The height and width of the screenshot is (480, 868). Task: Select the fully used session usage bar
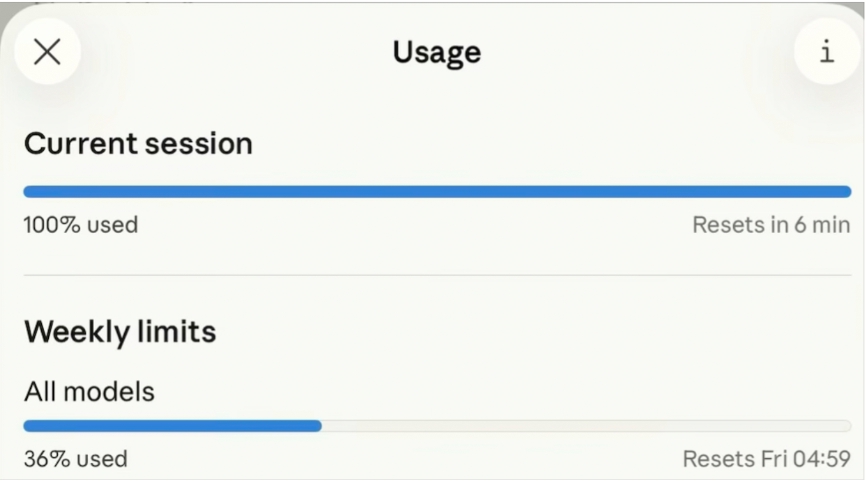coord(437,191)
